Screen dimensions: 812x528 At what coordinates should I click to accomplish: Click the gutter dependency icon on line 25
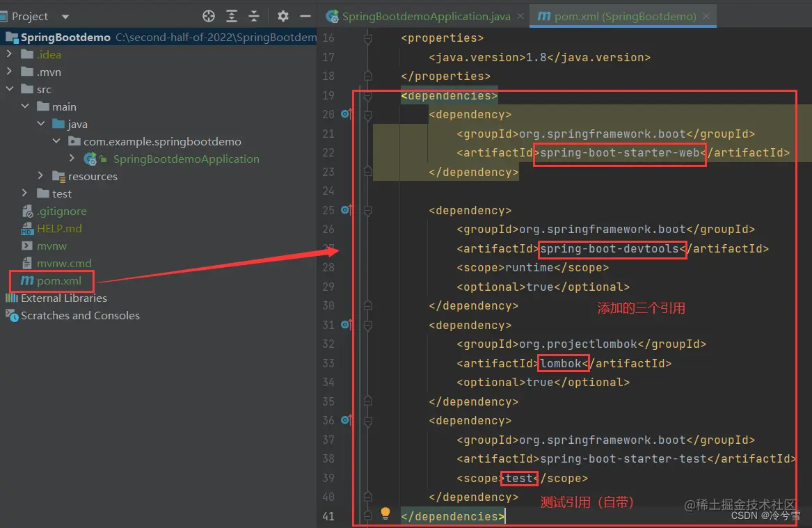tap(346, 209)
